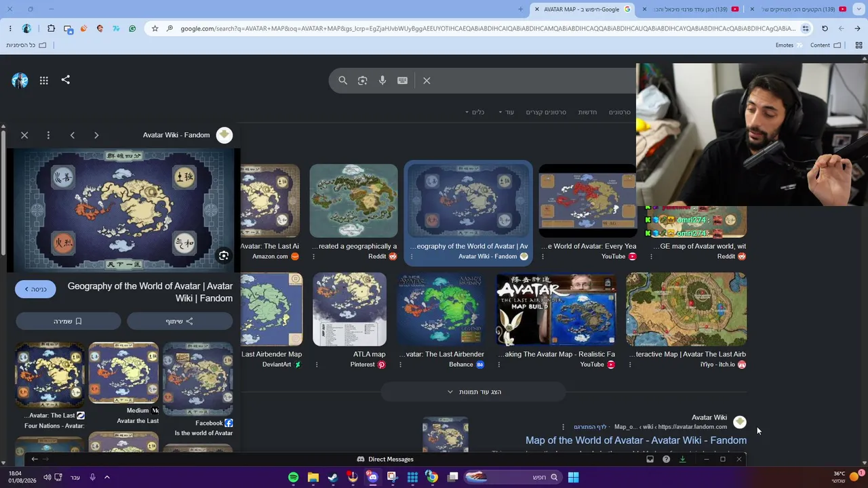Open a new Chrome tab

click(520, 9)
